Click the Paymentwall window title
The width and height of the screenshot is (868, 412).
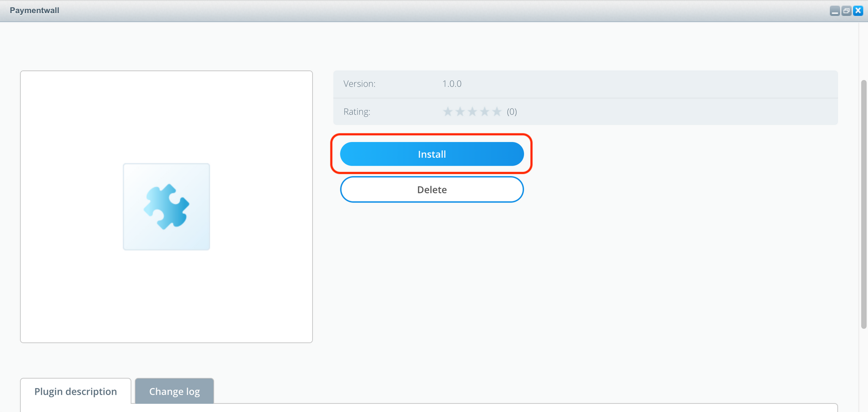click(34, 10)
